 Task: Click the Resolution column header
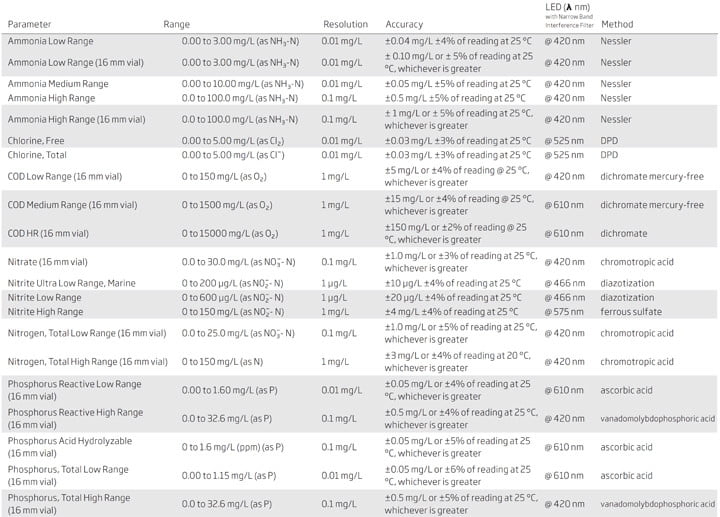coord(345,24)
